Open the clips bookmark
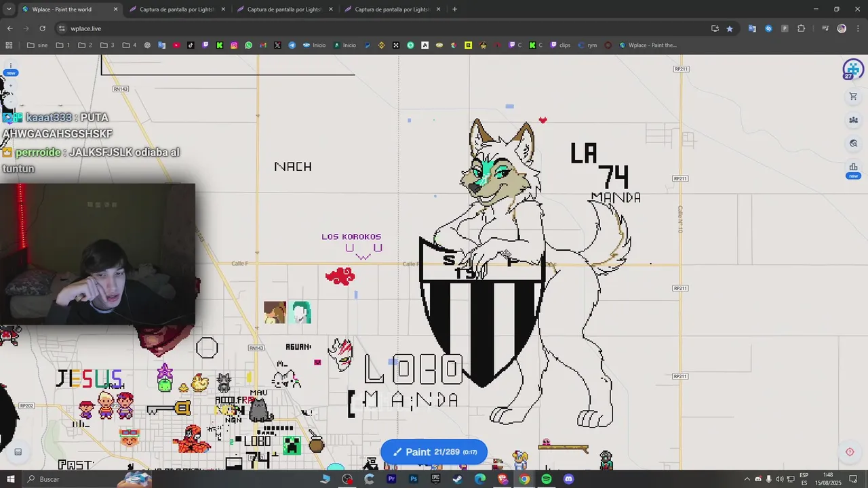This screenshot has width=868, height=488. point(560,45)
